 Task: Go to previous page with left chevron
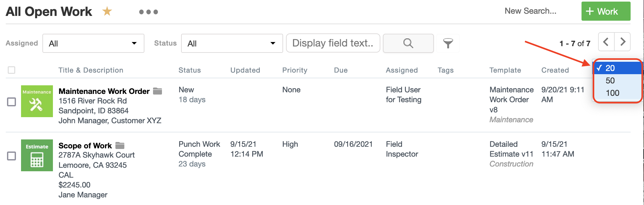tap(606, 42)
